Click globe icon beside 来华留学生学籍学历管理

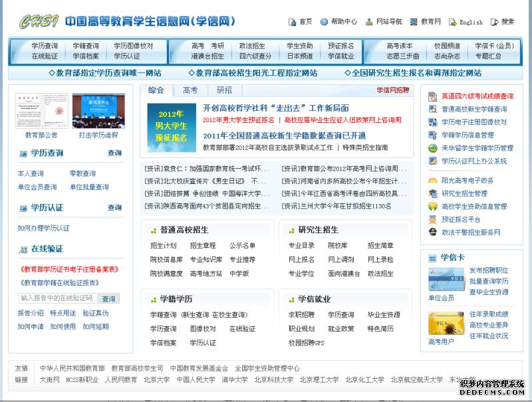[x=433, y=148]
